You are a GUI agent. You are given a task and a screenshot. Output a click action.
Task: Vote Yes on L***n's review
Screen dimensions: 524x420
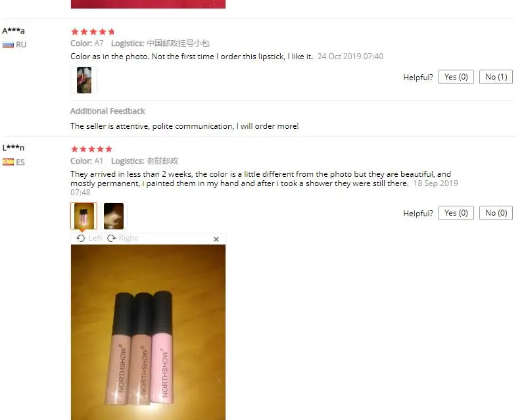pyautogui.click(x=456, y=213)
